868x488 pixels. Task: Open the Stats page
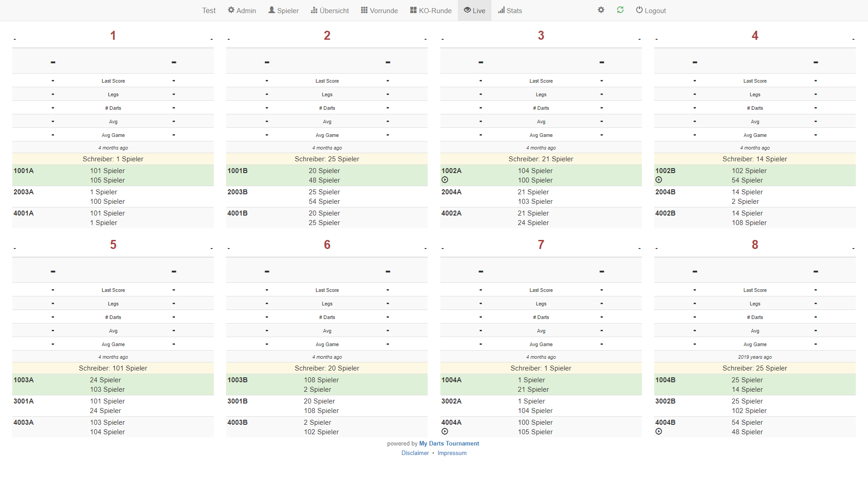(510, 10)
